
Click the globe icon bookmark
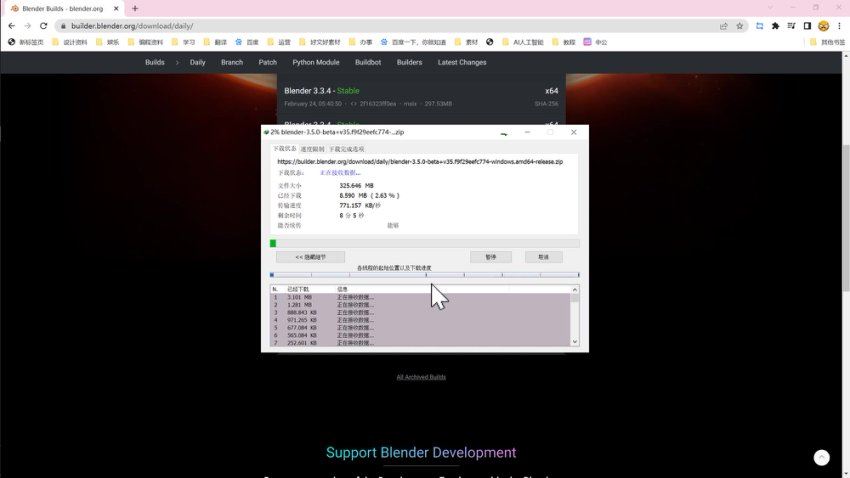[490, 42]
